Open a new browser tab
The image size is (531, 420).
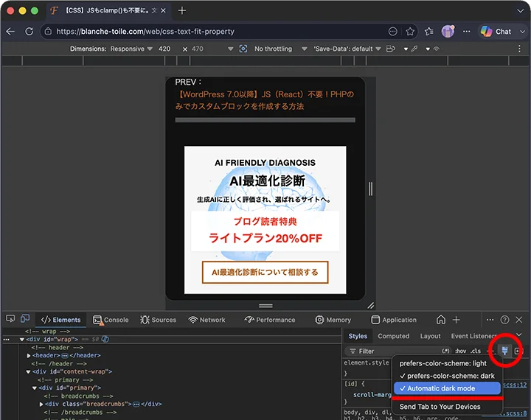[182, 10]
